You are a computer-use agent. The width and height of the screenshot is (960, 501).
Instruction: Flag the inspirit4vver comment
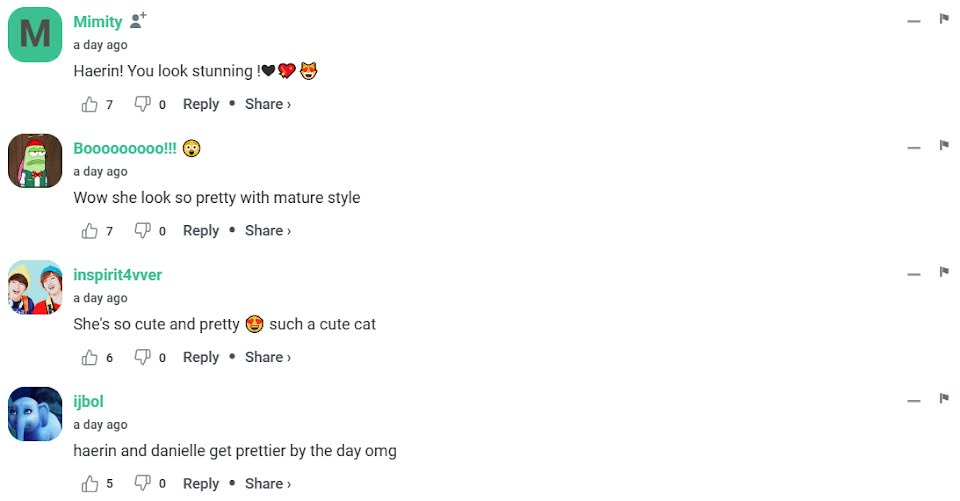pyautogui.click(x=943, y=272)
